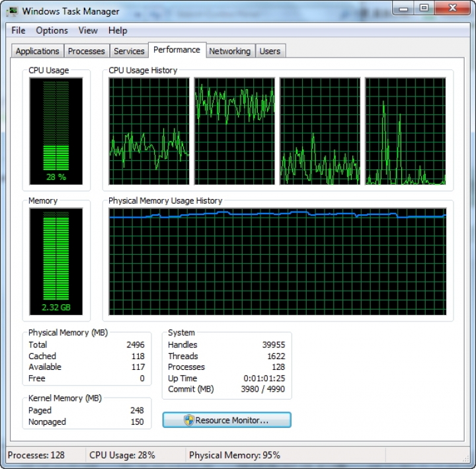Click the System Processes value 128
Image resolution: width=476 pixels, height=469 pixels.
pyautogui.click(x=278, y=367)
